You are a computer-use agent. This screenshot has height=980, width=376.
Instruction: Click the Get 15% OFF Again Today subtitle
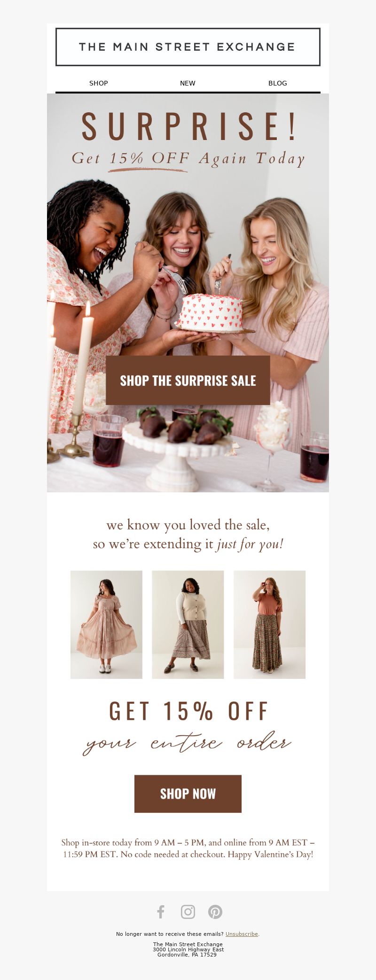(188, 158)
